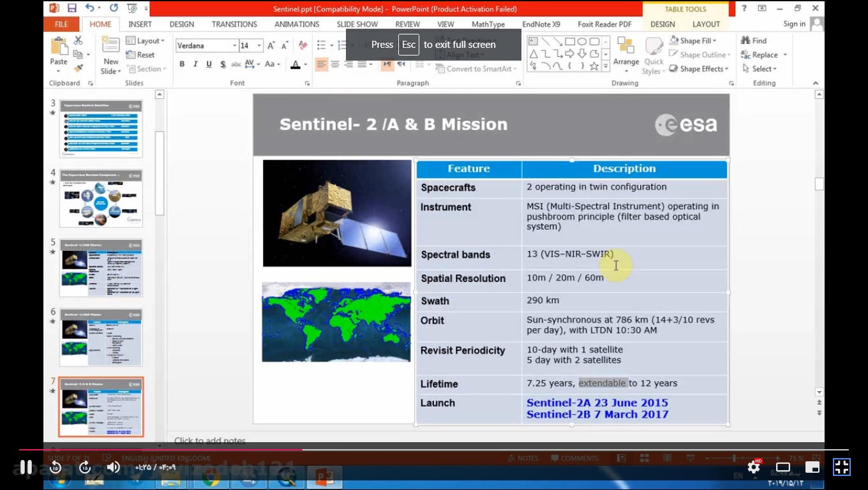Viewport: 868px width, 490px height.
Task: Open Change Case Aa dropdown
Action: point(273,64)
